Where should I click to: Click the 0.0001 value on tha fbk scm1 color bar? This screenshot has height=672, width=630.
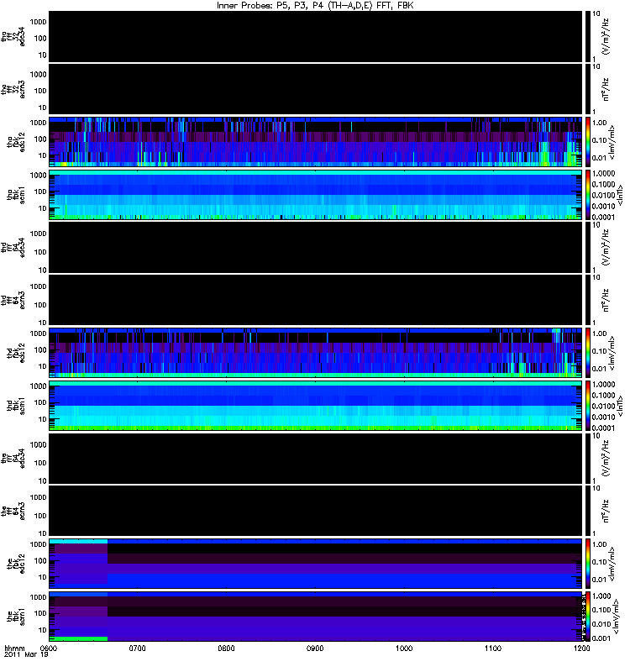(x=603, y=218)
